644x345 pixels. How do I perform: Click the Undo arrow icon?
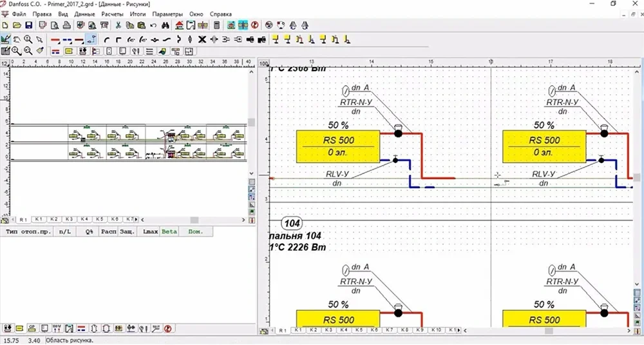pos(153,26)
